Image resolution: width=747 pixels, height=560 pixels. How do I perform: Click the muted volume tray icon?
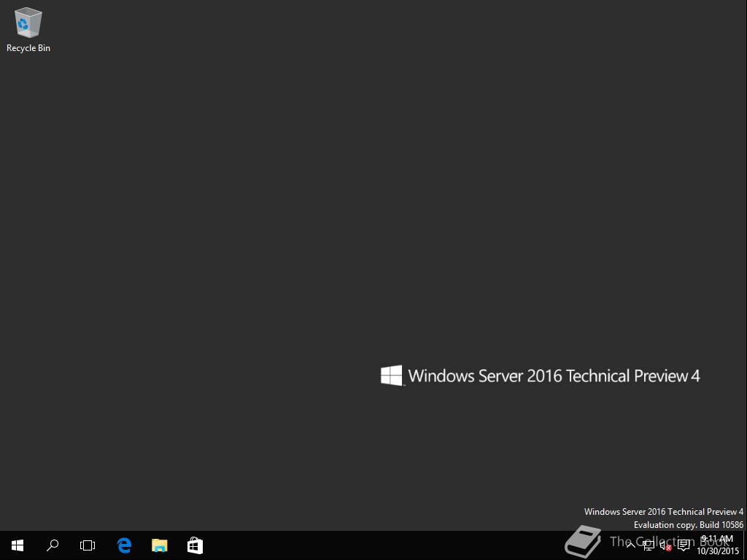665,545
